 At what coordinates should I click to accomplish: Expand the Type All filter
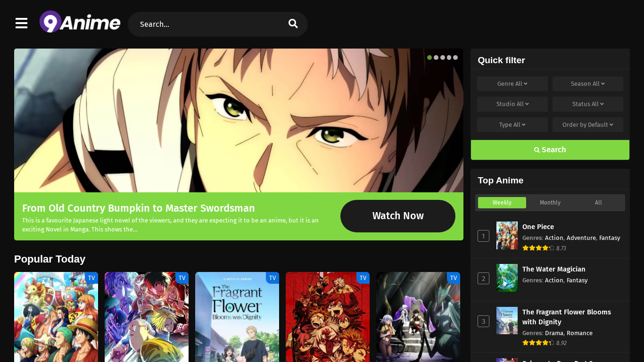(512, 125)
